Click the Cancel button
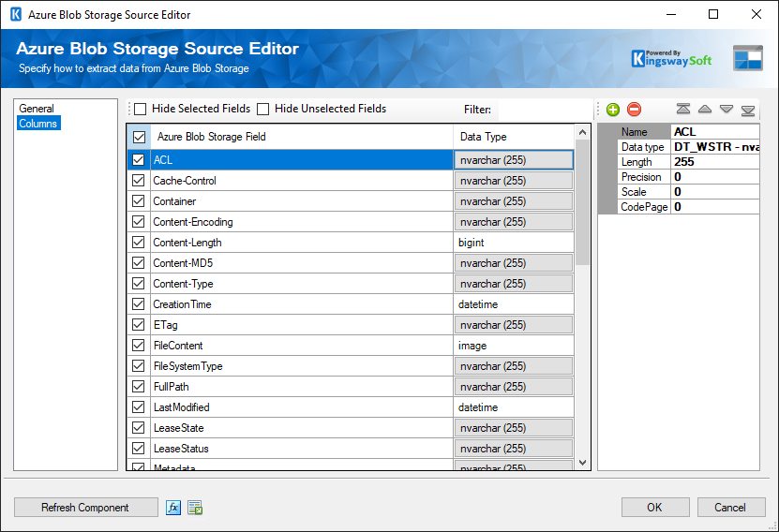 coord(730,508)
